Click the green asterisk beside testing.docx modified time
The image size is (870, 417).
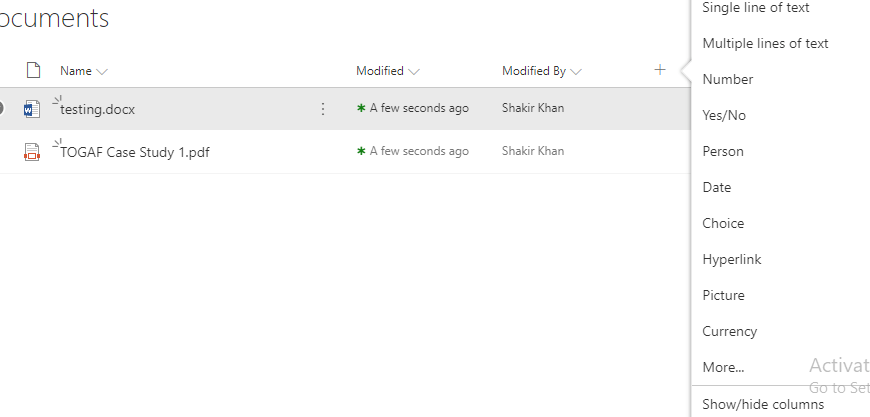(361, 108)
